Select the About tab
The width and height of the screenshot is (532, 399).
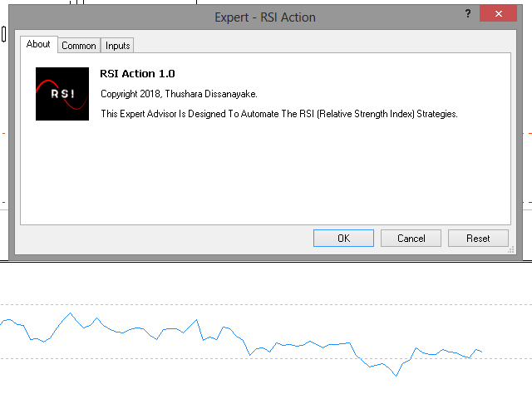click(x=38, y=44)
